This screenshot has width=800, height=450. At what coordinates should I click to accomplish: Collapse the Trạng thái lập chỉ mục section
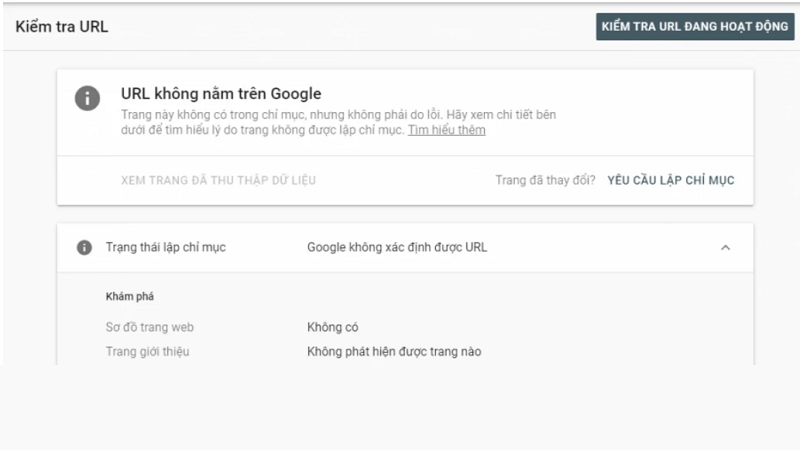725,248
